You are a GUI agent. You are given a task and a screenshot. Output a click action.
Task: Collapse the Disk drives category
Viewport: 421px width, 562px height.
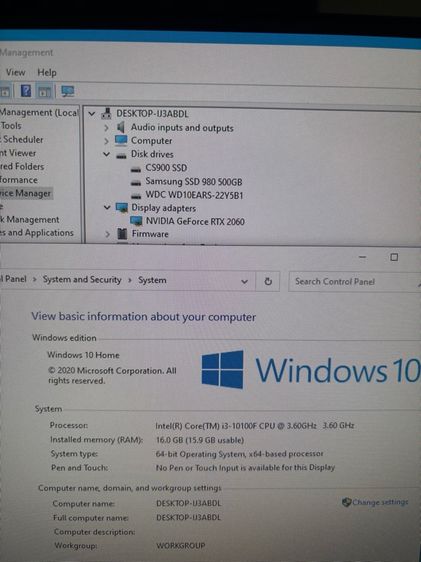106,154
